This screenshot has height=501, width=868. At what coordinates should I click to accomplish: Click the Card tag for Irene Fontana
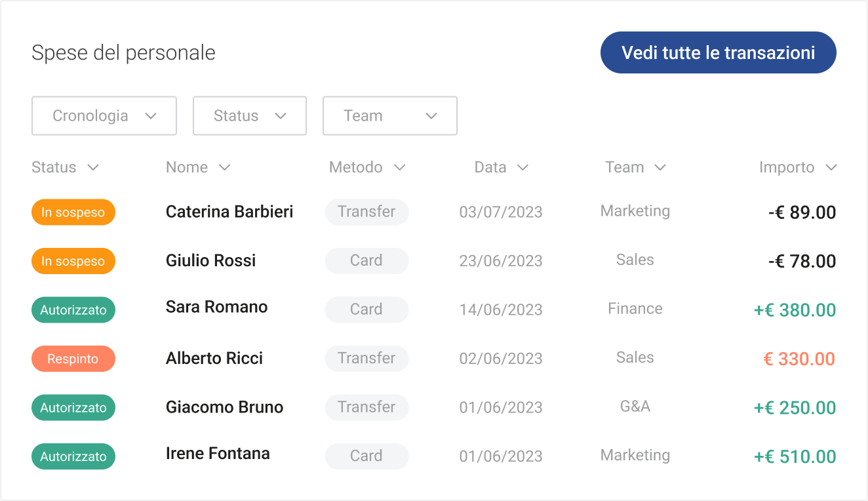tap(366, 456)
